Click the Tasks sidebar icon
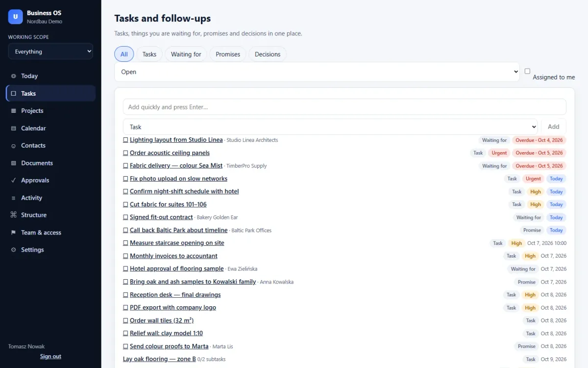 (13, 93)
